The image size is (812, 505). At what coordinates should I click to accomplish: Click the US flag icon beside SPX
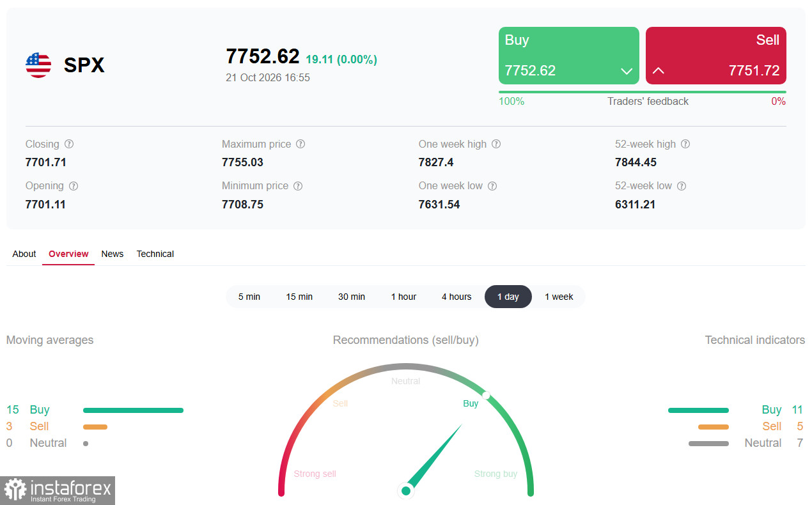[x=38, y=65]
